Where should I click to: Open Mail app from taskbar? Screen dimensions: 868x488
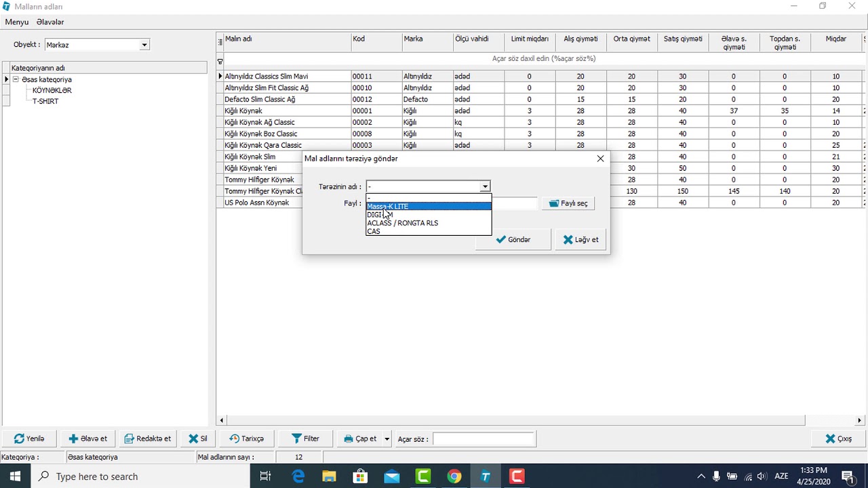pos(392,476)
